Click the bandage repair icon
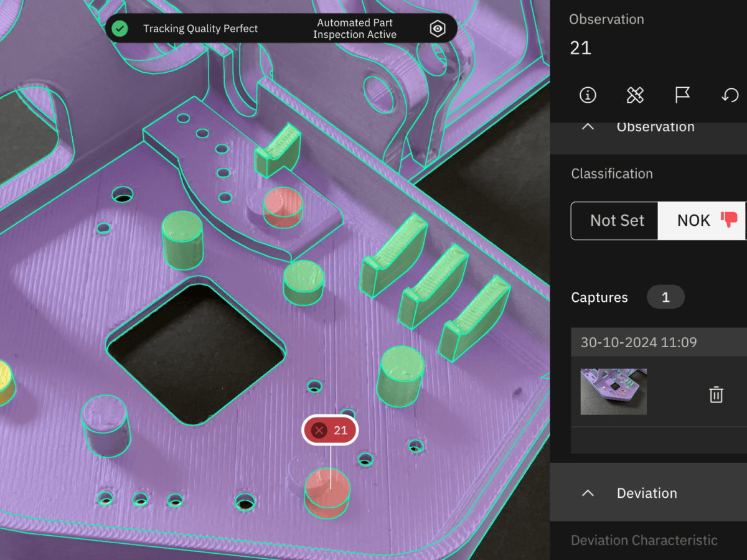Viewport: 747px width, 560px height. click(x=635, y=95)
